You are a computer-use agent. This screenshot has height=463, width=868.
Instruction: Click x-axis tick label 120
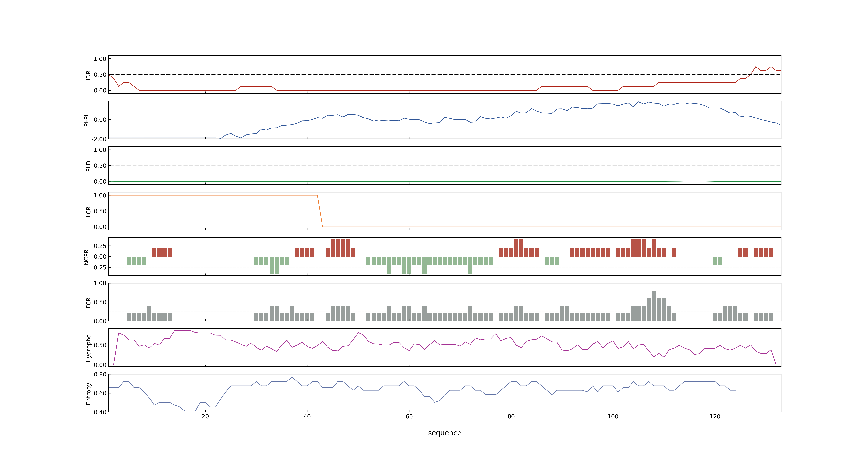[x=715, y=416]
